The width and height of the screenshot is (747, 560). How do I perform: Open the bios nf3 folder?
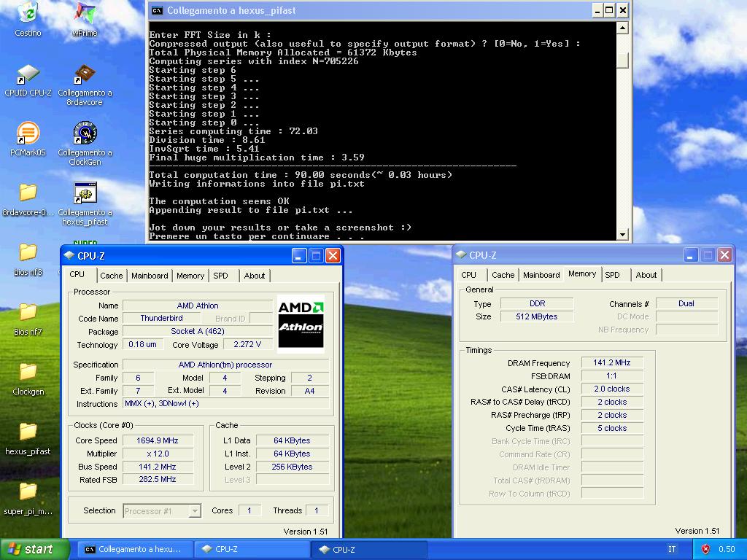28,260
